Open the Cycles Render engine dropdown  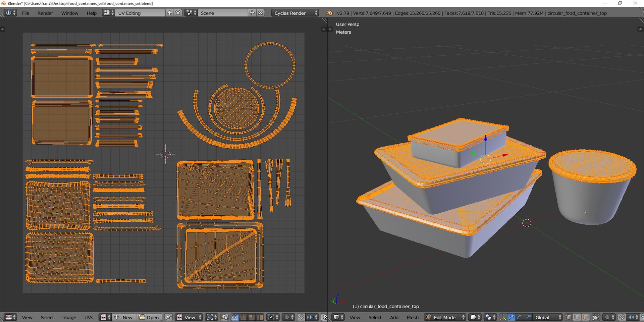[296, 13]
